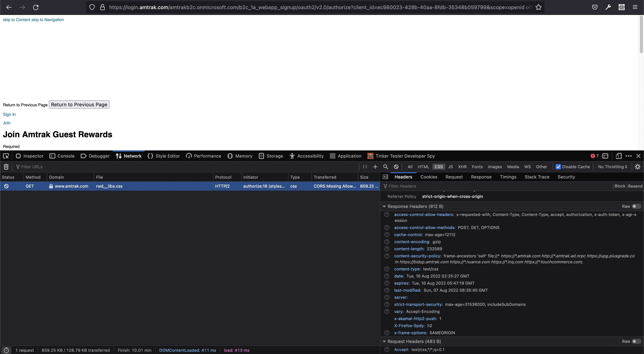Open the devtools ellipsis options menu
The width and height of the screenshot is (644, 354).
629,156
